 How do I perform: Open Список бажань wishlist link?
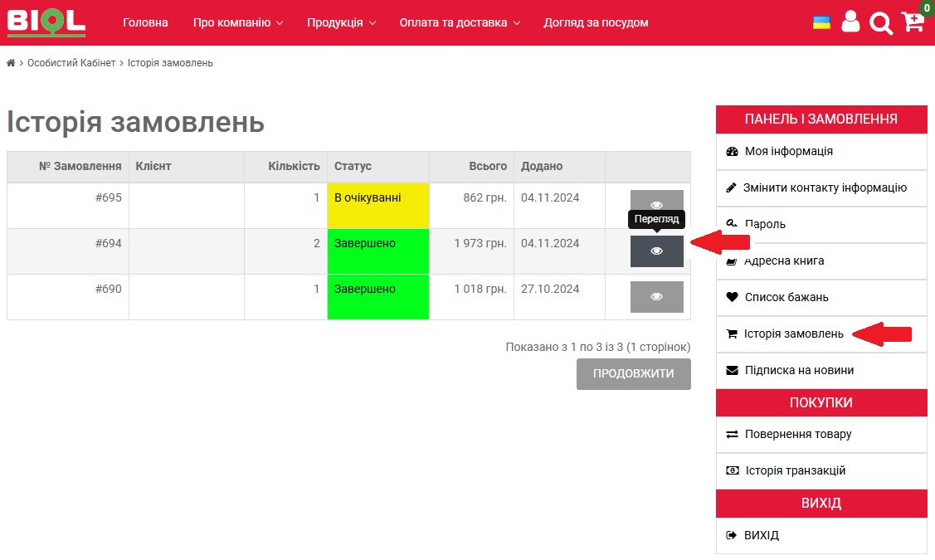click(786, 297)
